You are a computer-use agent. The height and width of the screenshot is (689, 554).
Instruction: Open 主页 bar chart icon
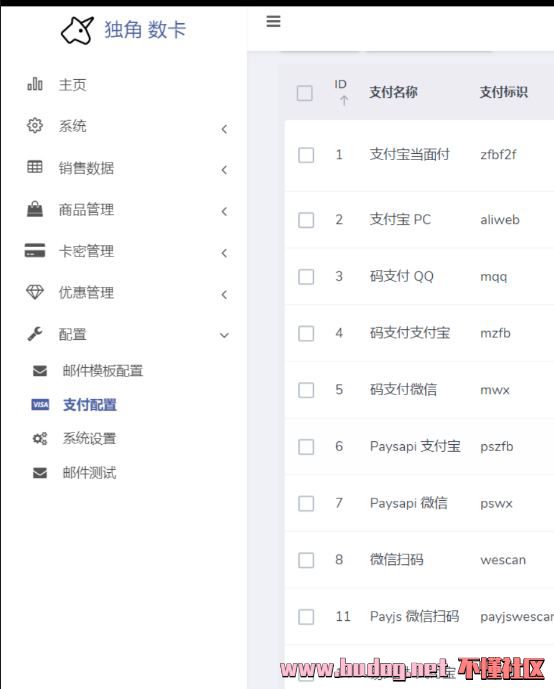[35, 84]
